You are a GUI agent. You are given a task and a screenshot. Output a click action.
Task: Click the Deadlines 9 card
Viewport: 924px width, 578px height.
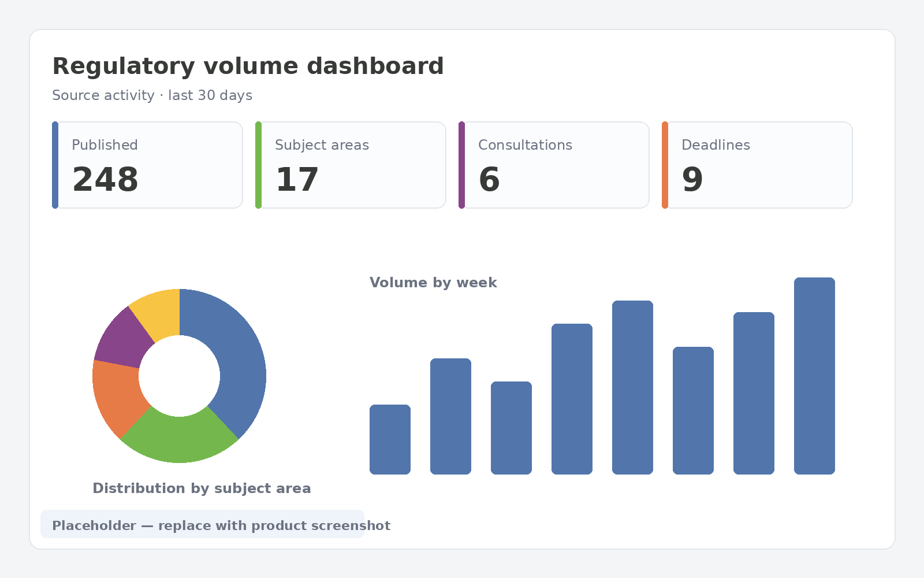757,165
